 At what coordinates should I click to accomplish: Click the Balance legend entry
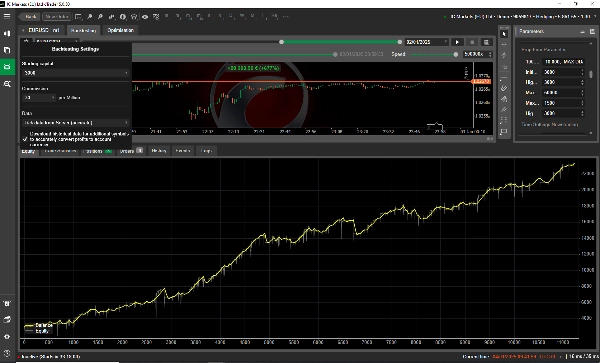[x=38, y=326]
